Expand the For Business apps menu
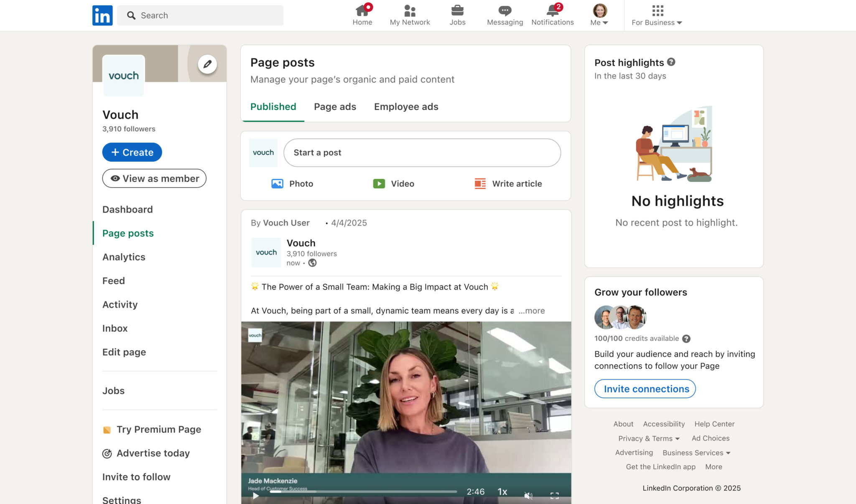 (x=657, y=15)
